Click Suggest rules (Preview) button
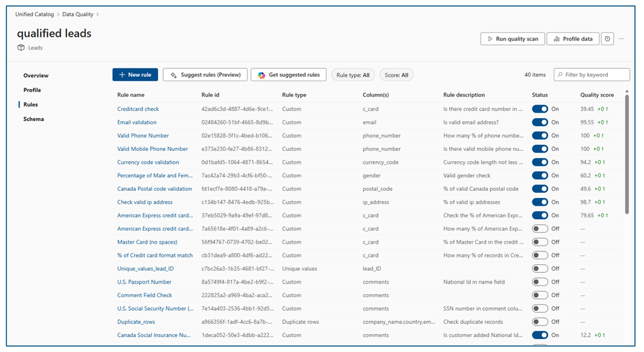The height and width of the screenshot is (352, 644). tap(205, 75)
